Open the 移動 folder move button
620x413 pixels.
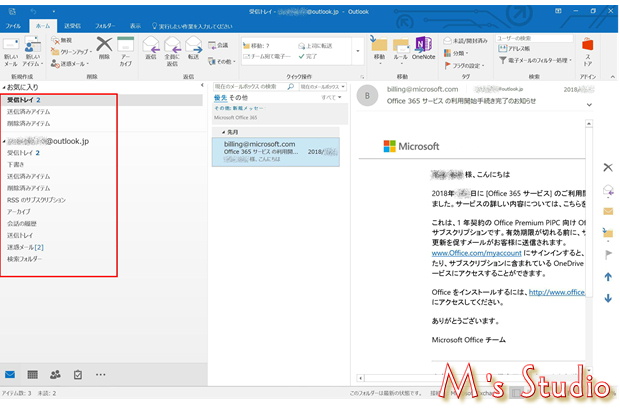tap(379, 49)
